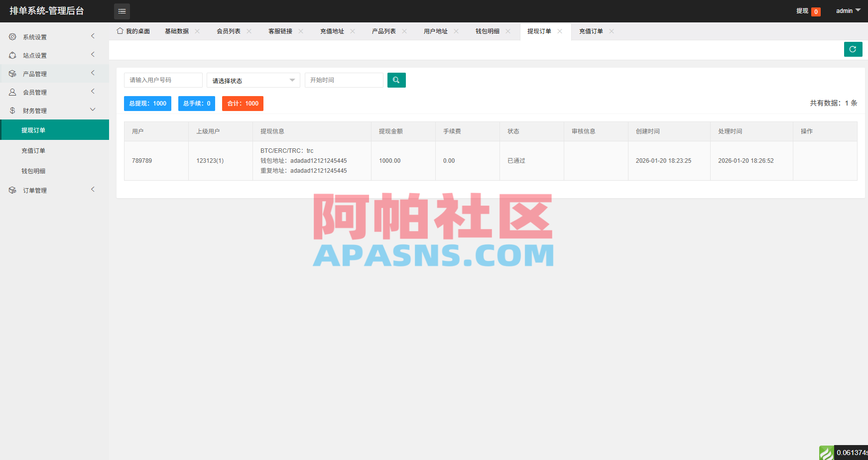Click the search magnifier button
The width and height of the screenshot is (868, 460).
click(396, 80)
